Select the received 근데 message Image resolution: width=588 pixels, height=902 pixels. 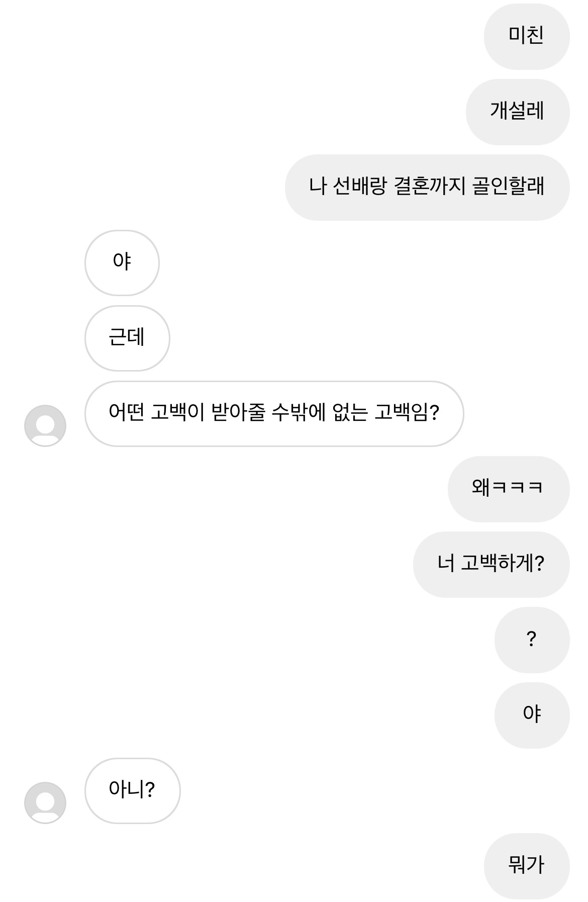[127, 338]
